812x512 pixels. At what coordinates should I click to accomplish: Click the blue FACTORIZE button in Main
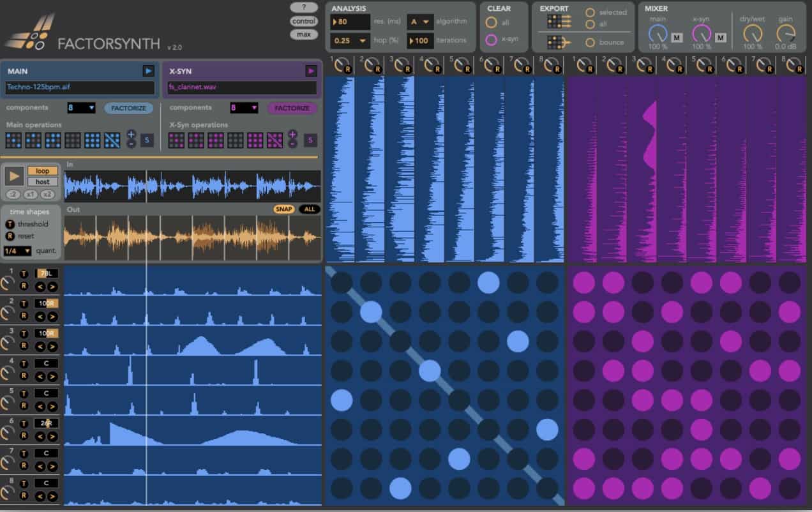(129, 108)
